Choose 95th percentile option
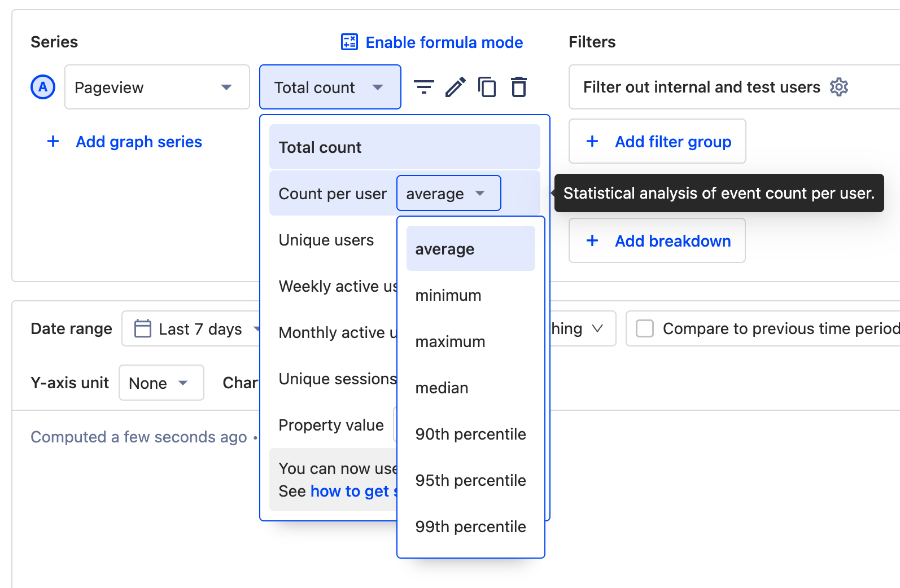 click(x=470, y=480)
